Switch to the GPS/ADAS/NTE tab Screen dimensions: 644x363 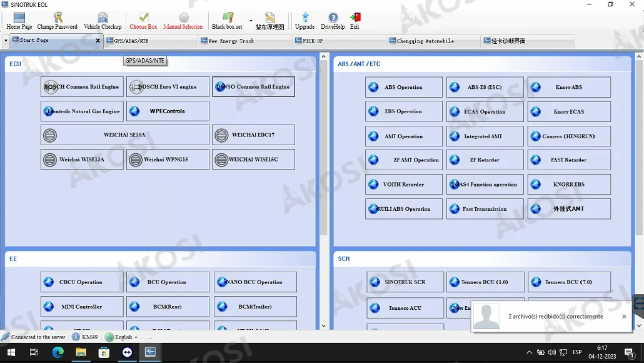[150, 41]
